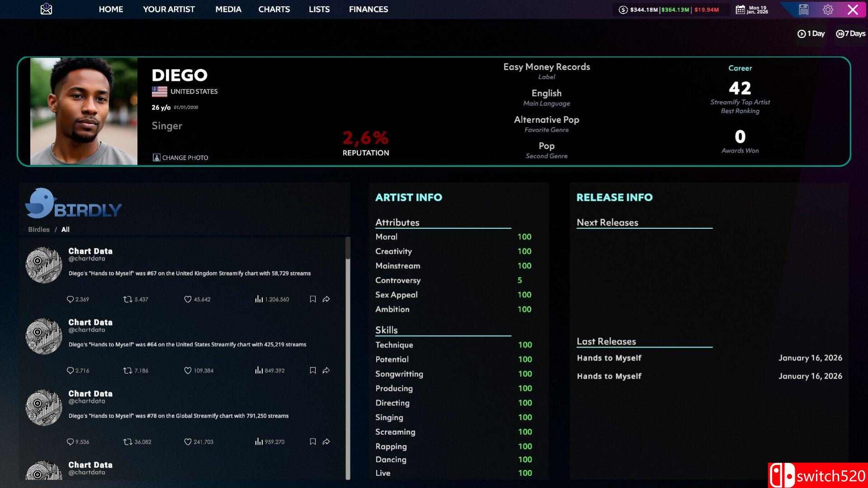The width and height of the screenshot is (868, 488).
Task: Open the mail inbox envelope icon
Action: click(x=46, y=9)
